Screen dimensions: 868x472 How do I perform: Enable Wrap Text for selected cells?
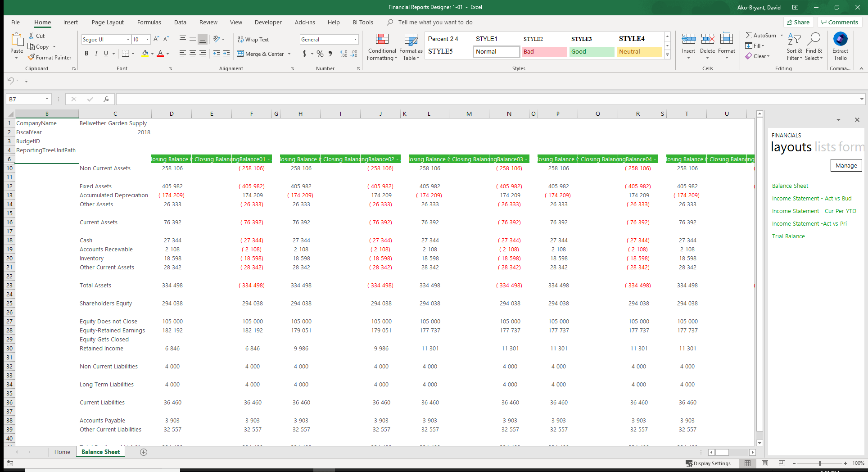click(x=253, y=39)
